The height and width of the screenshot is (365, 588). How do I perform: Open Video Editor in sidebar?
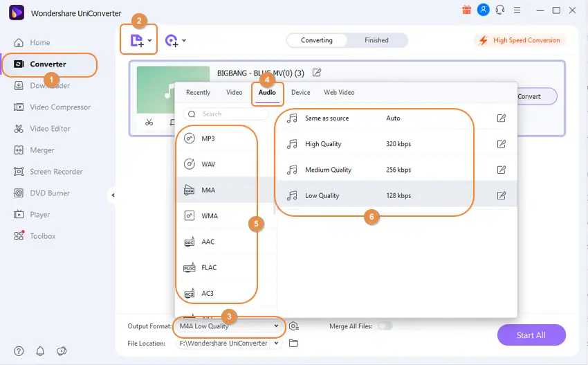(42, 128)
